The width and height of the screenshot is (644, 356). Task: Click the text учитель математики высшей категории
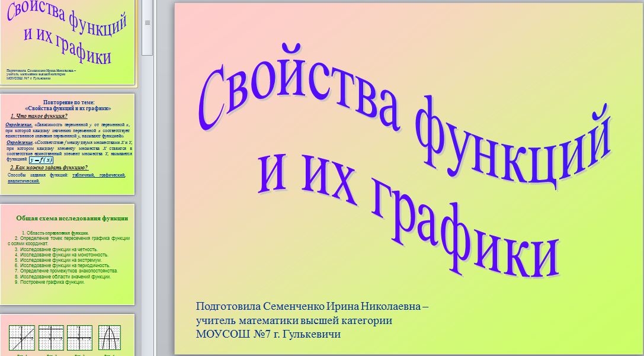tap(294, 320)
